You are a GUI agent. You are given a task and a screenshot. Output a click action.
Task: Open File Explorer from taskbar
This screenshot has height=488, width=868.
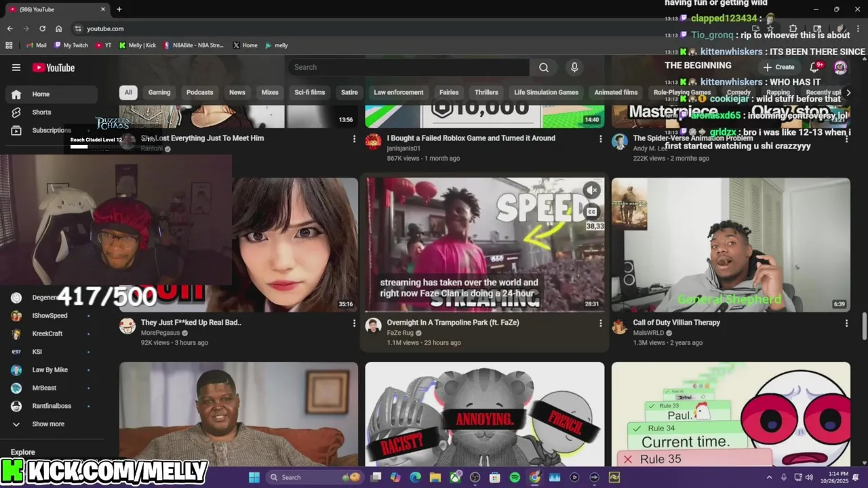tap(435, 477)
